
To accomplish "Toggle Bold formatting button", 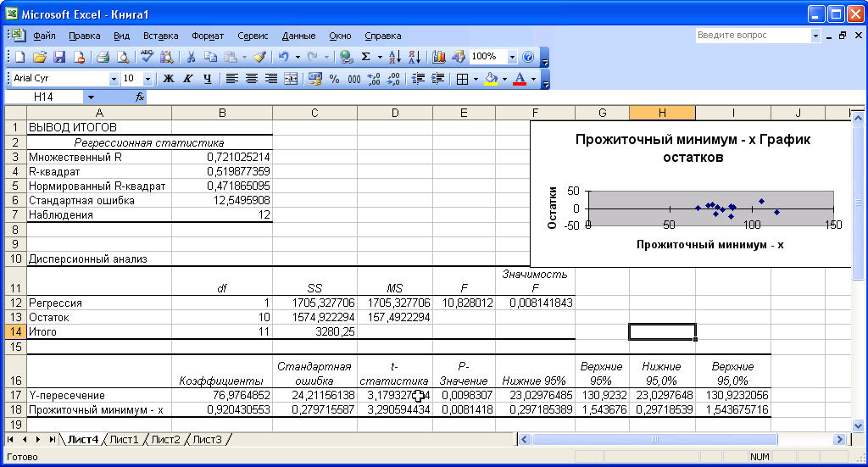I will coord(169,79).
